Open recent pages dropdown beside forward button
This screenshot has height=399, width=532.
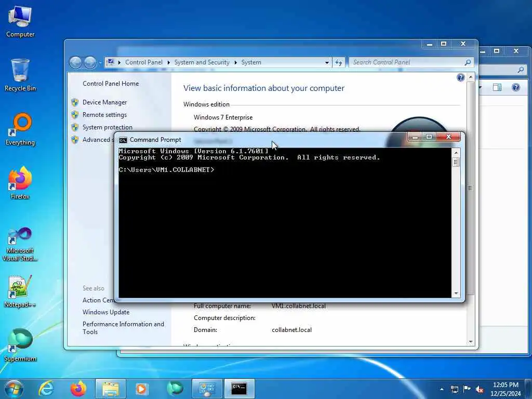click(100, 63)
